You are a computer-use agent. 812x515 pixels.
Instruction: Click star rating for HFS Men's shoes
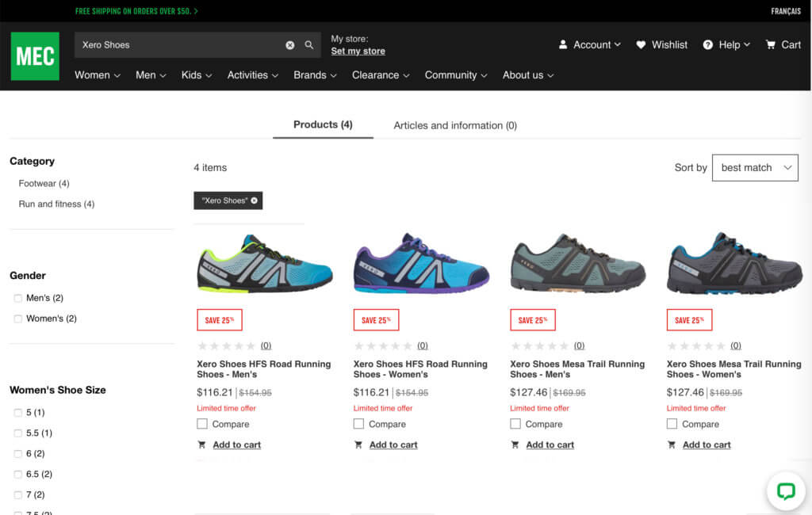click(x=226, y=345)
